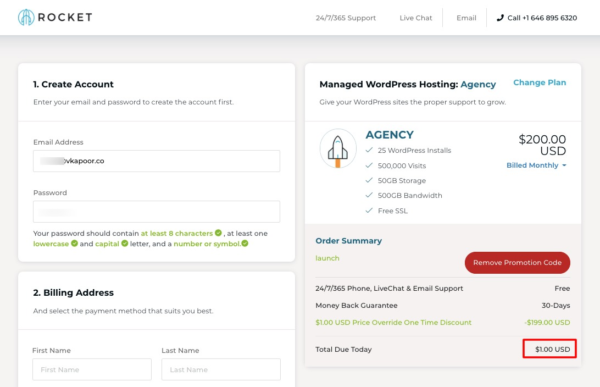Click the '30-Days' value
This screenshot has width=600, height=387.
(x=556, y=305)
